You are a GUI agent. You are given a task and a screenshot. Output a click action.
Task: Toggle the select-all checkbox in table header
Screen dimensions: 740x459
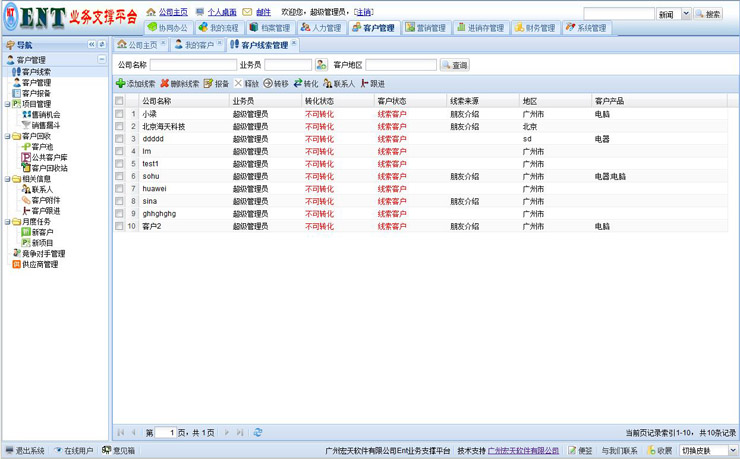(x=120, y=101)
